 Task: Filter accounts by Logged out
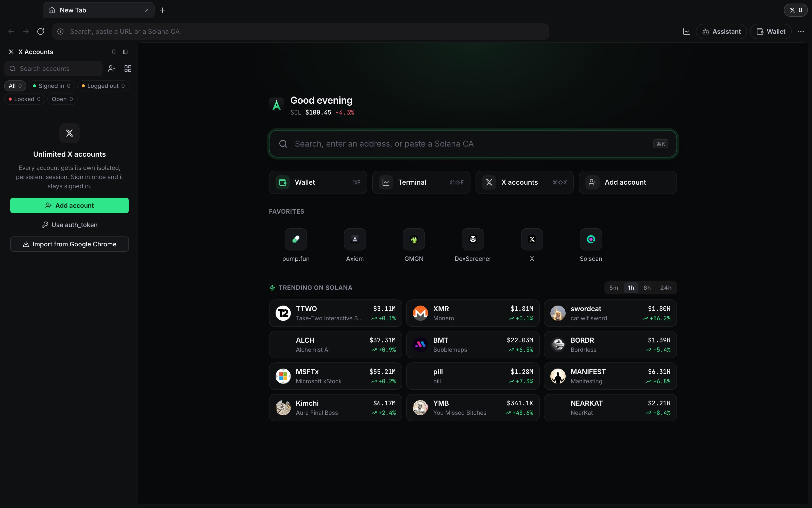coord(103,86)
